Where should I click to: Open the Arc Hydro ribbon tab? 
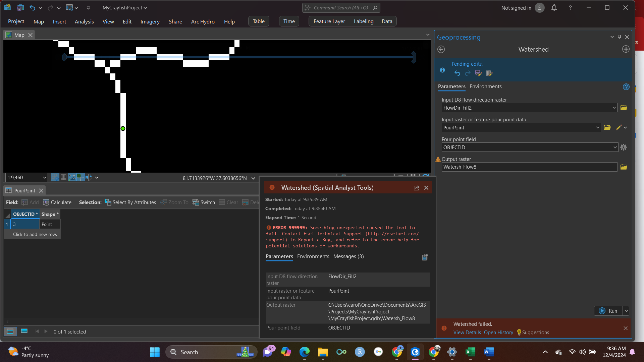point(203,21)
